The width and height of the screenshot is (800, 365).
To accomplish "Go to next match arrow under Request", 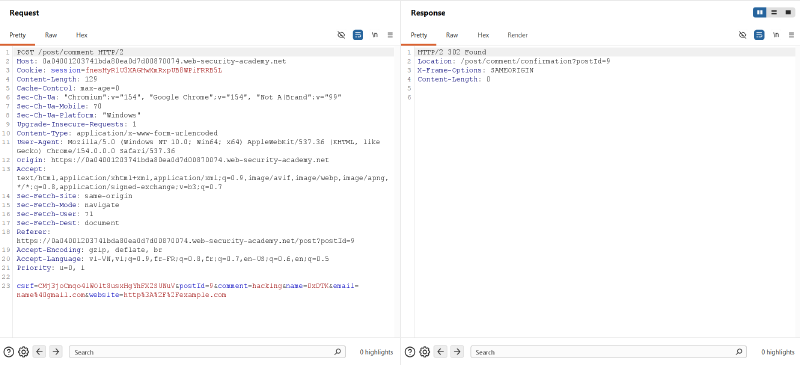I will point(56,352).
